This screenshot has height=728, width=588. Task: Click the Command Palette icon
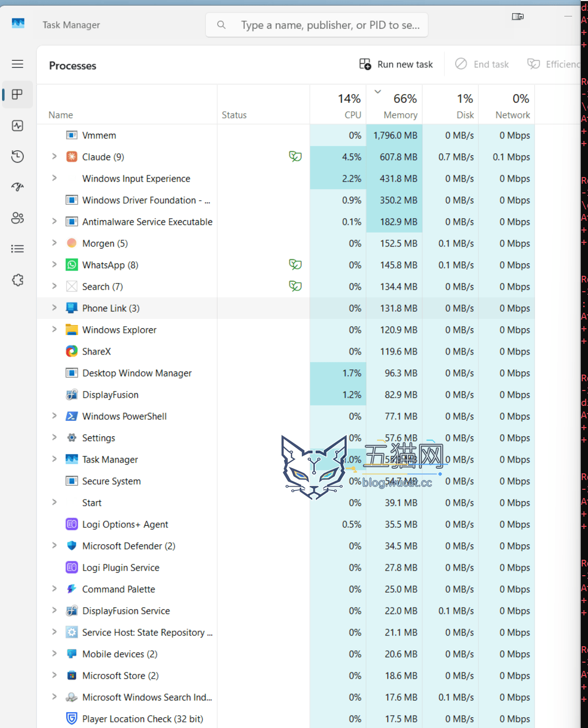coord(72,589)
